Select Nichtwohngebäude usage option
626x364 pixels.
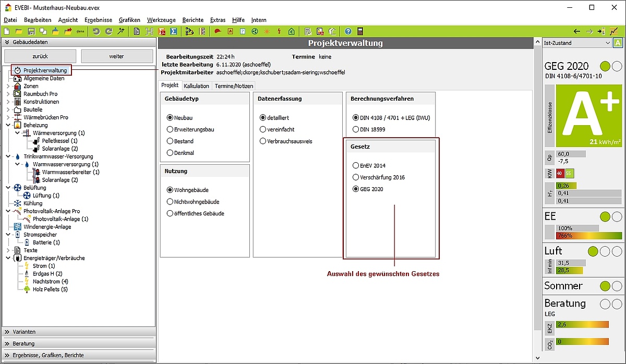(192, 201)
